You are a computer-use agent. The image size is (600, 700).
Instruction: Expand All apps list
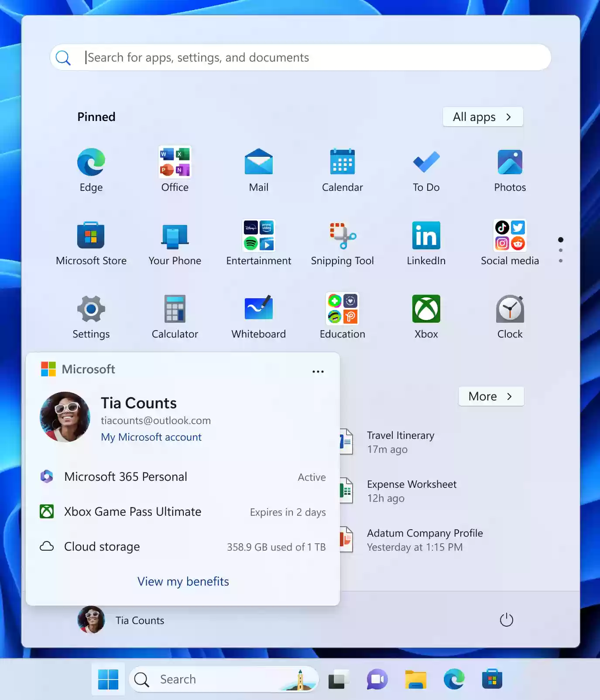pyautogui.click(x=482, y=117)
